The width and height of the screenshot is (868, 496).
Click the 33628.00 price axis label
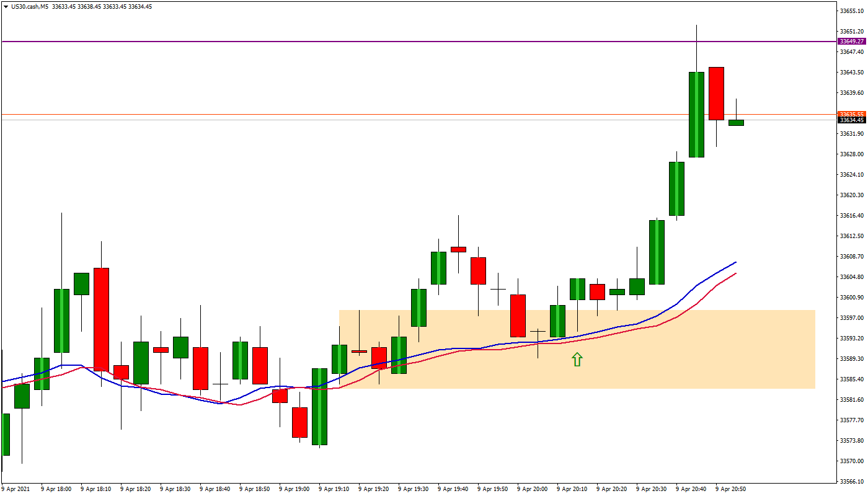point(852,154)
